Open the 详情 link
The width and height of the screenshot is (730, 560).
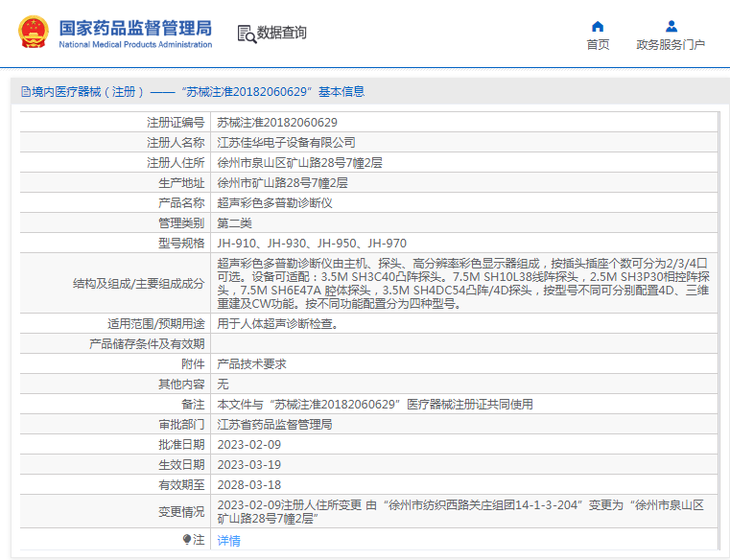[x=228, y=541]
